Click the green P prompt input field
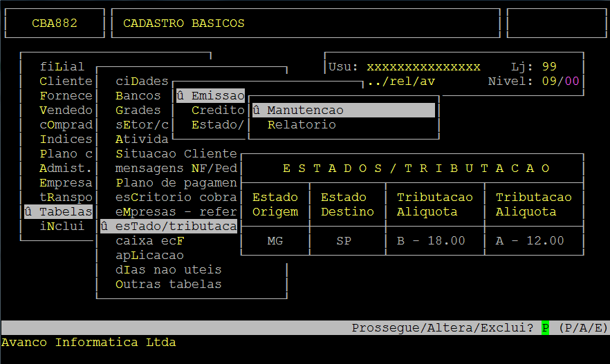The height and width of the screenshot is (364, 610). [x=545, y=328]
